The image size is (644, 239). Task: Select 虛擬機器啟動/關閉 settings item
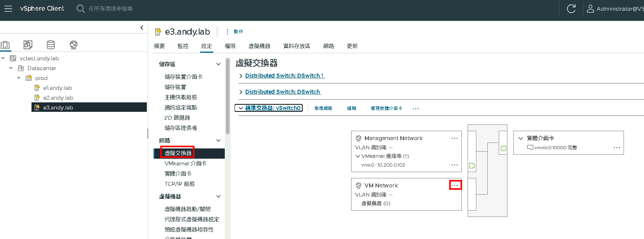click(x=187, y=209)
